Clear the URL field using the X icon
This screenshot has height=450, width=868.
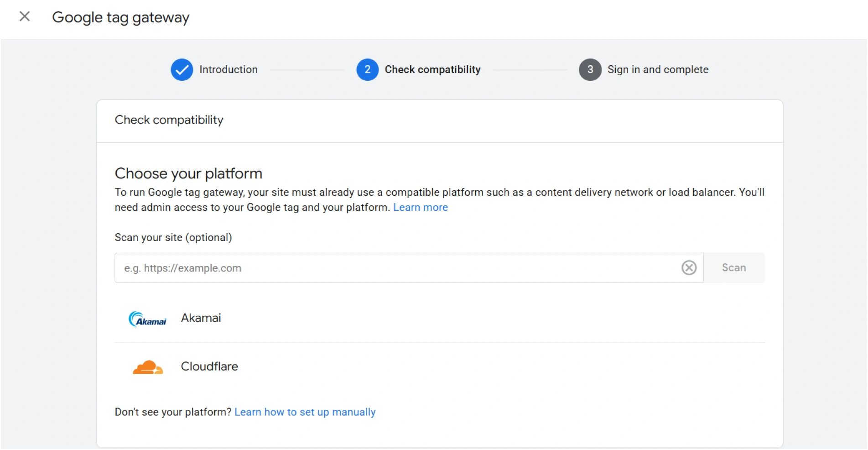pos(689,268)
